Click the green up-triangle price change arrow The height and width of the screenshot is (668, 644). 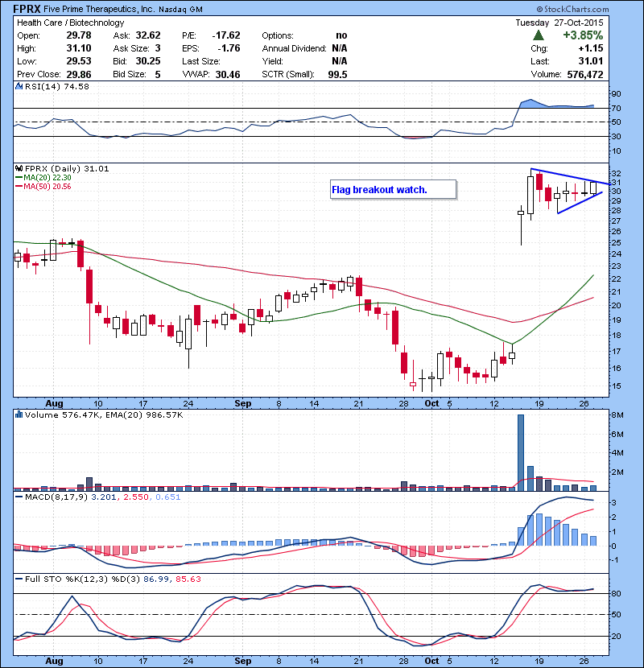[x=539, y=35]
